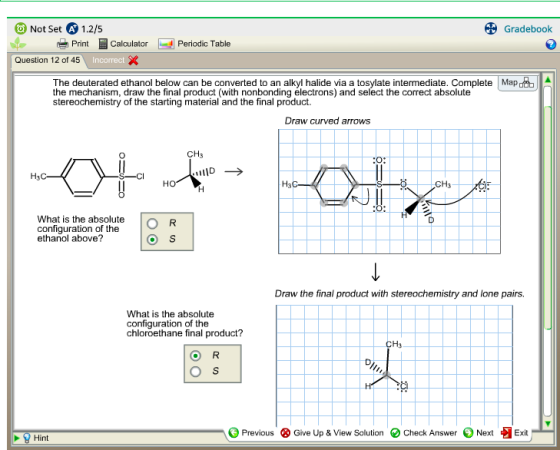Open the Map button

tap(517, 83)
